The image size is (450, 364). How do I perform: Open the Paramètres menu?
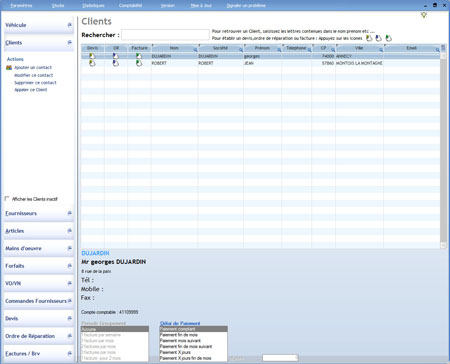tap(21, 6)
